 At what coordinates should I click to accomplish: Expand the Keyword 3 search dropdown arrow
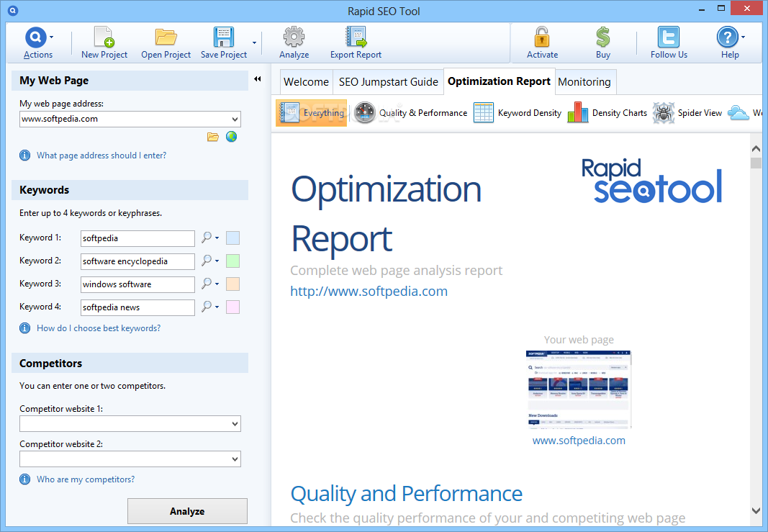coord(217,284)
